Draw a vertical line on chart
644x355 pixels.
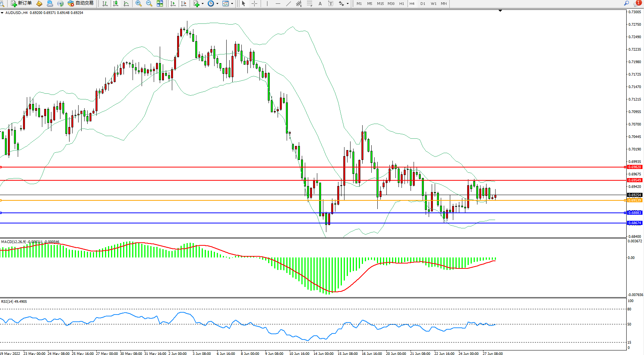(267, 3)
